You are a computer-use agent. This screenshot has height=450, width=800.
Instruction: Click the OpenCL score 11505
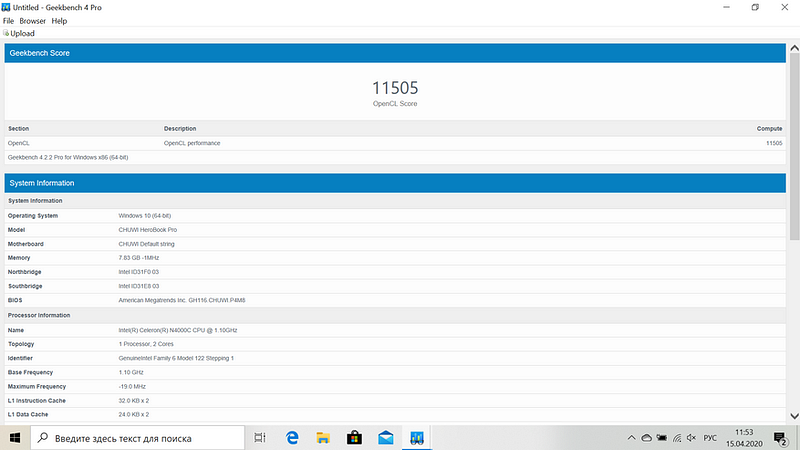(395, 88)
